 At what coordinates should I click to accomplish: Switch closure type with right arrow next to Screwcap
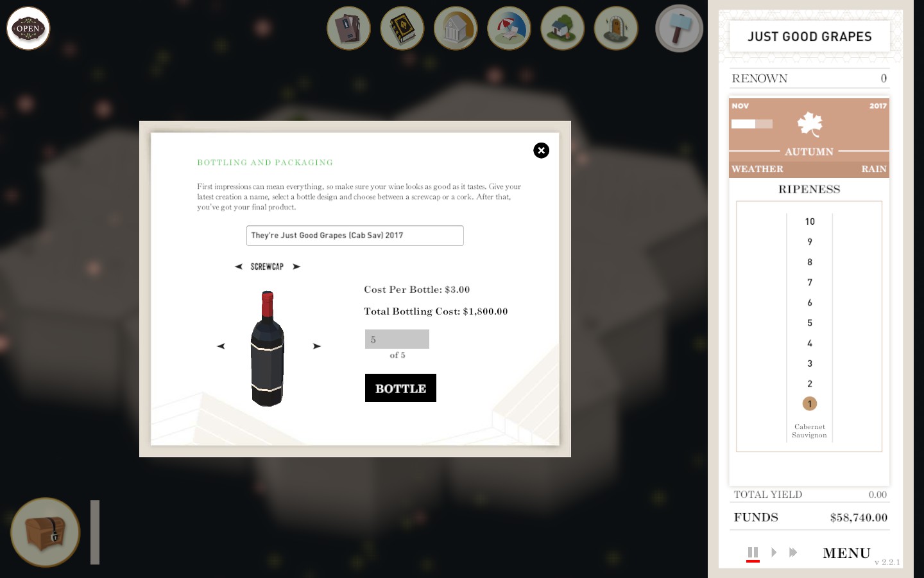click(296, 267)
